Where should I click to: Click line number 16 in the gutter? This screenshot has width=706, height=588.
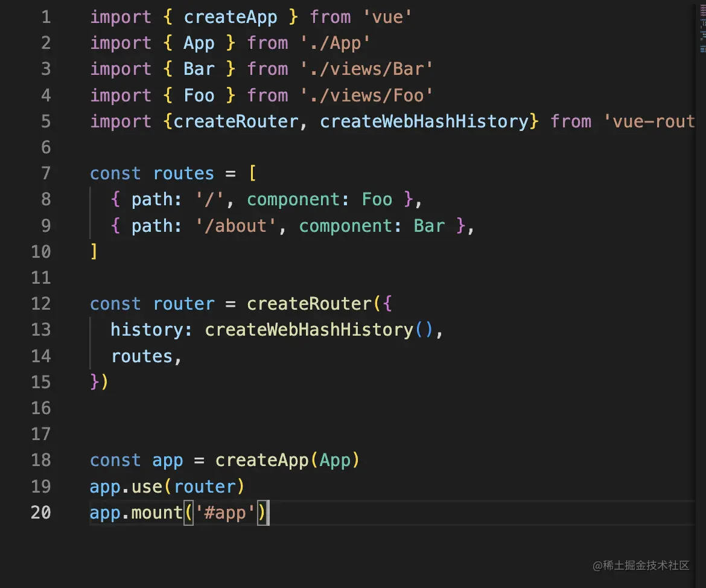tap(41, 408)
